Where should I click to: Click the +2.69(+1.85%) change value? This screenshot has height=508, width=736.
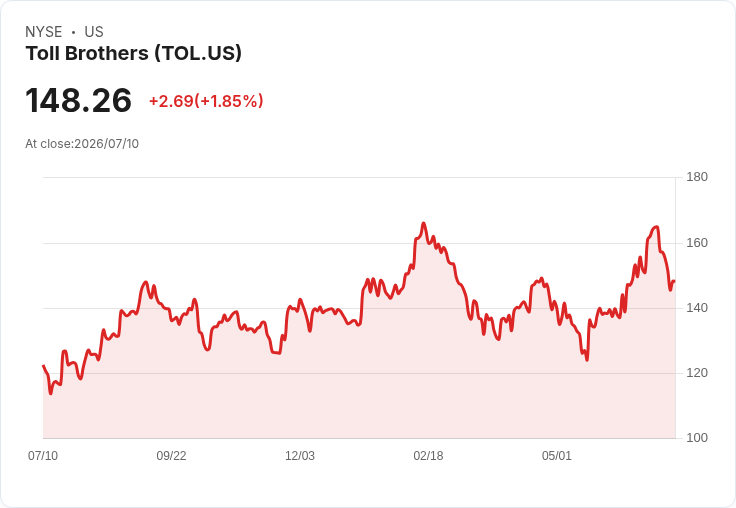(206, 101)
